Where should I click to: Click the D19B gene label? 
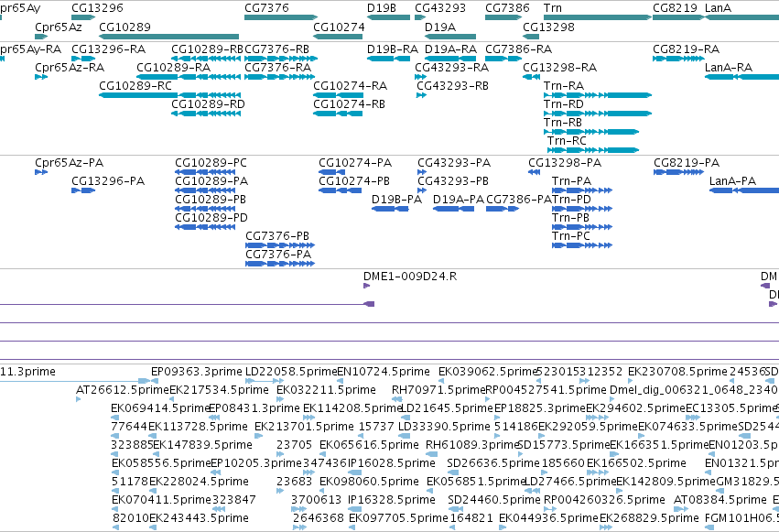pyautogui.click(x=382, y=8)
